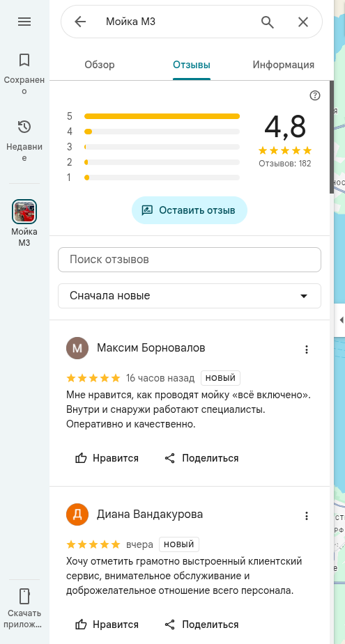Viewport: 345px width, 644px height.
Task: Open more options for Диана Вандакурова review
Action: coord(307,516)
